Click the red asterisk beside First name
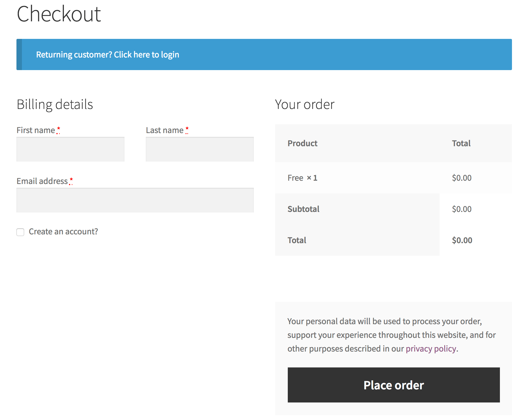The height and width of the screenshot is (420, 518). tap(58, 129)
